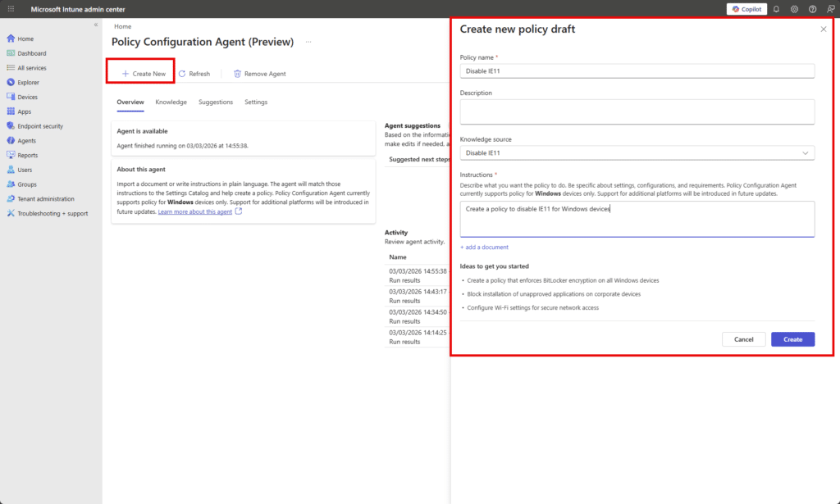Switch to the Knowledge tab

pos(171,102)
